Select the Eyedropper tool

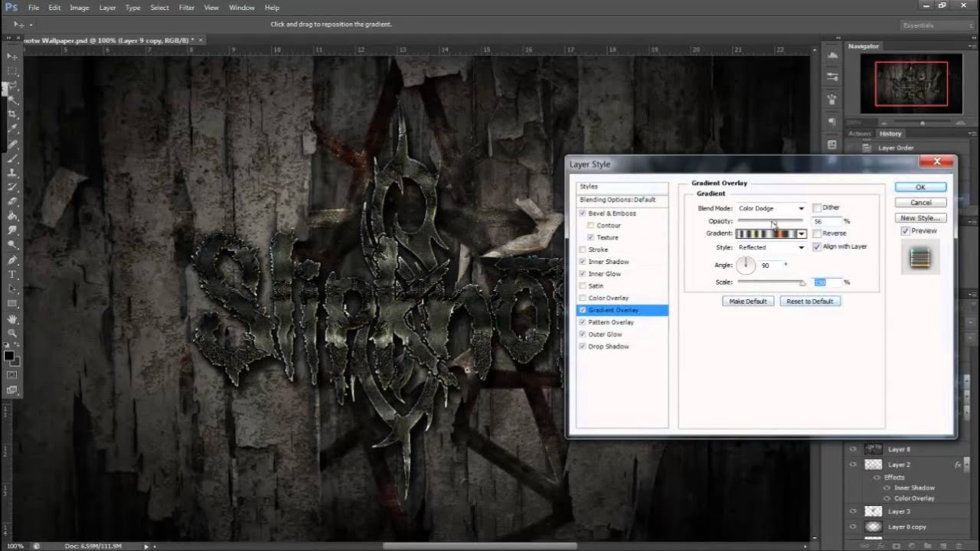click(12, 129)
